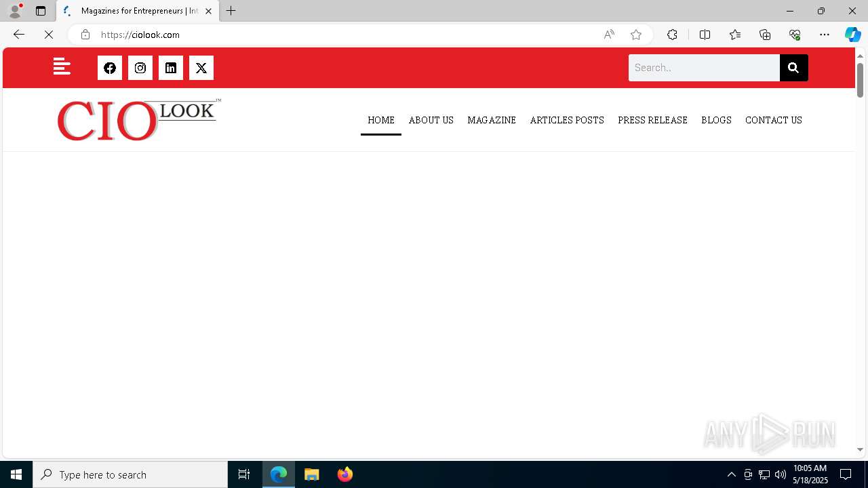Click the website Search input field
Image resolution: width=868 pixels, height=488 pixels.
[704, 68]
